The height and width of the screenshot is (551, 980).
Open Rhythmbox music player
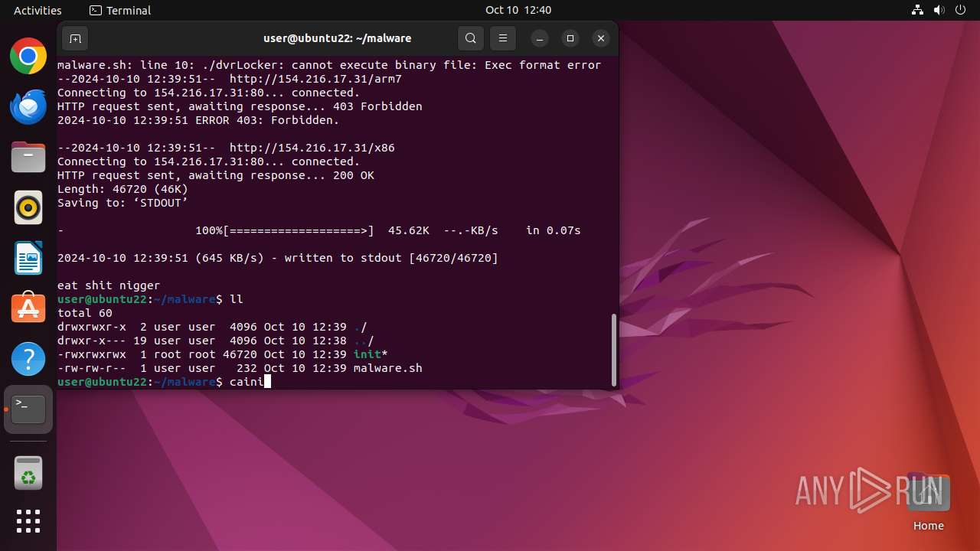(28, 208)
